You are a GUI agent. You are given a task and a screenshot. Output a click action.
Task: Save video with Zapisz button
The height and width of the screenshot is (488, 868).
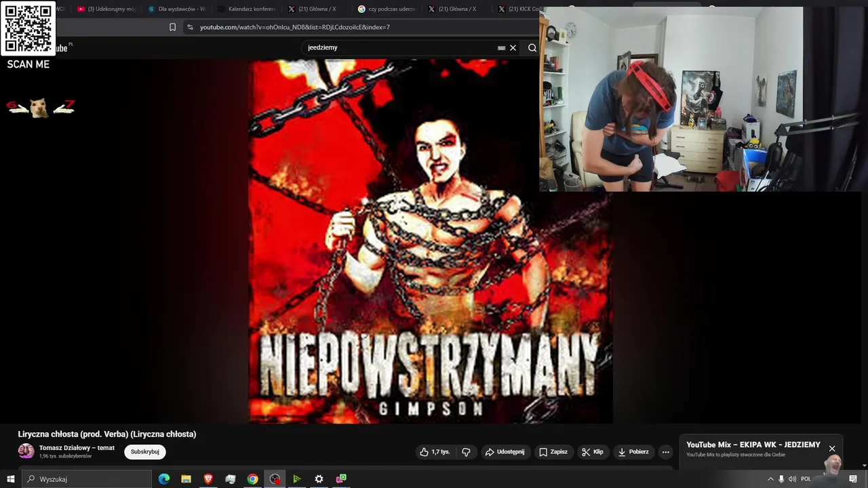coord(553,452)
